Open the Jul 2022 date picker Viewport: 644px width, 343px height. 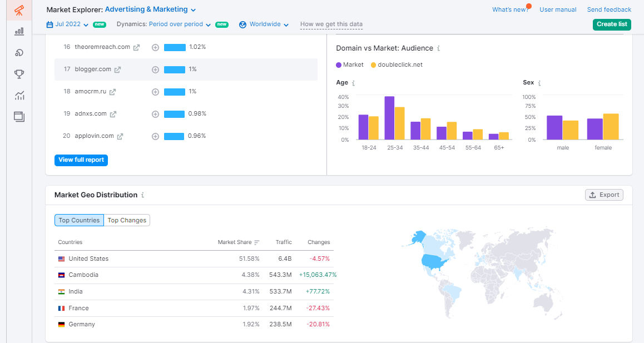tap(68, 24)
